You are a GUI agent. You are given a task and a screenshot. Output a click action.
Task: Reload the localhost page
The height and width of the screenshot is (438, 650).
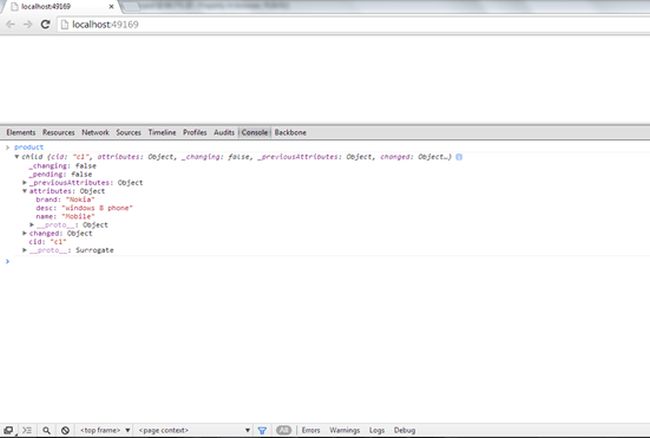(x=45, y=24)
